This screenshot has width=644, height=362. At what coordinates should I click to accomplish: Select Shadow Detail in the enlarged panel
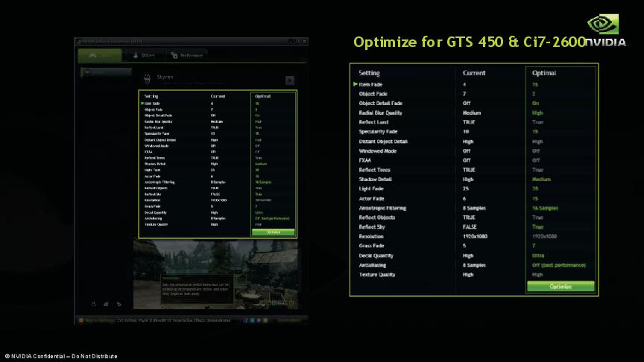click(375, 179)
